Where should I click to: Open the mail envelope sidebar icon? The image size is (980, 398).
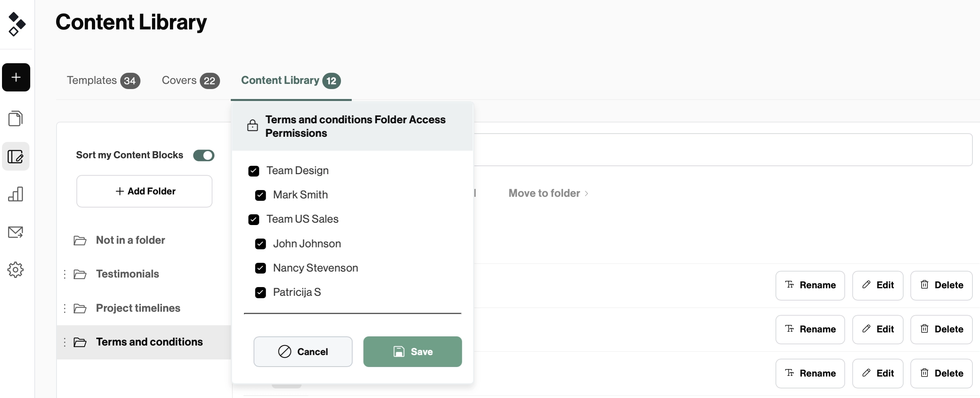click(x=16, y=232)
